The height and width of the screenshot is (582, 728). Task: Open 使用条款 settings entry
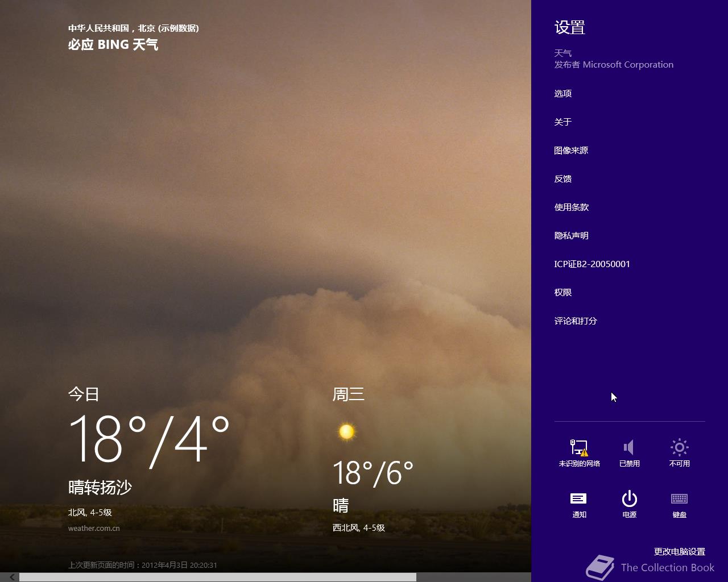coord(572,207)
